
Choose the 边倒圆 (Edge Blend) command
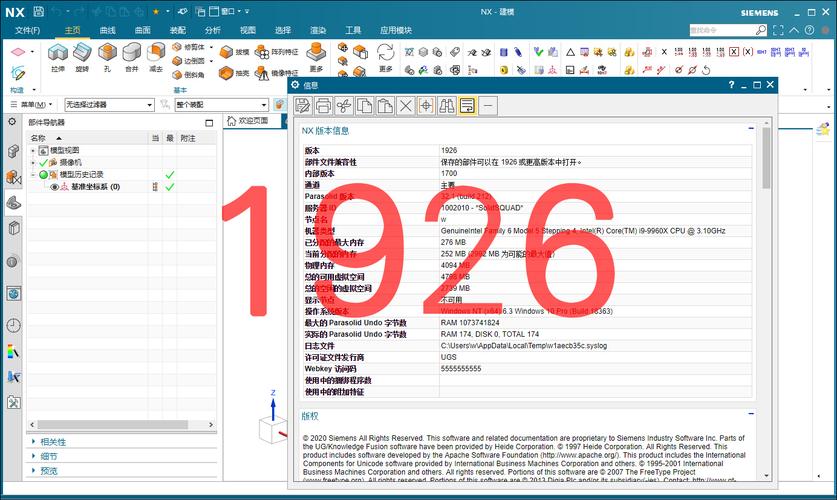(189, 61)
